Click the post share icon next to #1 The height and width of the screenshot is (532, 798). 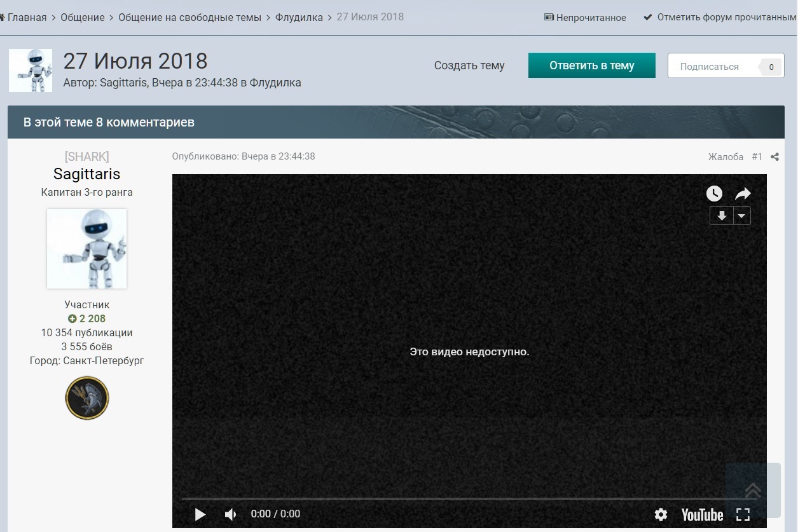click(774, 157)
